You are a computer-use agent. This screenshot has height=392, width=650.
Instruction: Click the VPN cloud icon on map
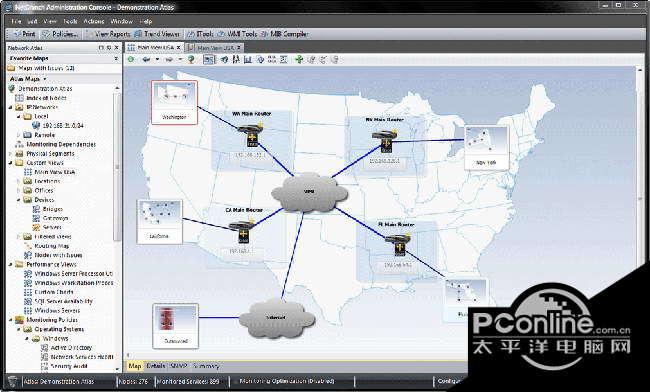click(309, 193)
